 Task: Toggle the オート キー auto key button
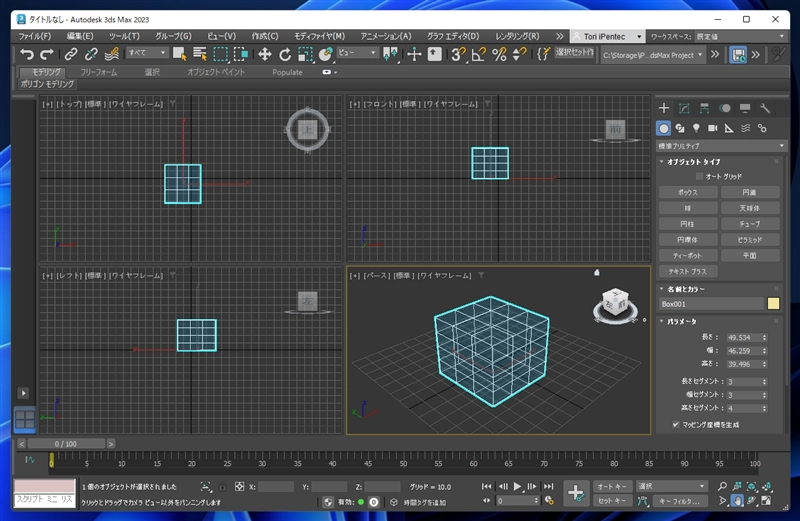pos(612,486)
